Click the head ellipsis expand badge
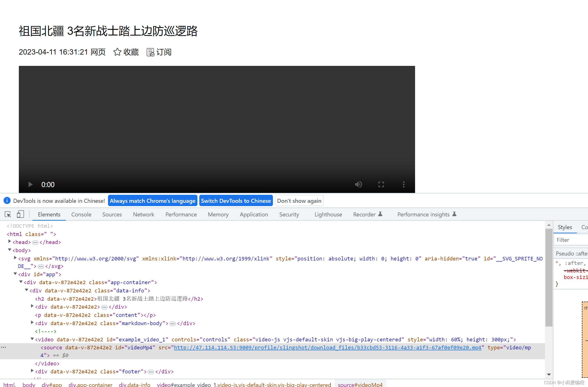This screenshot has width=588, height=387. [x=35, y=243]
